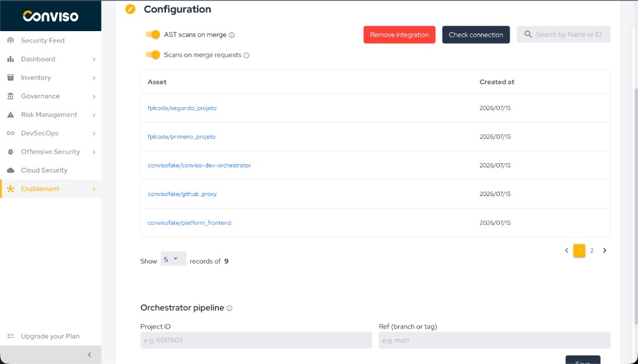This screenshot has width=638, height=364.
Task: Expand the Inventory menu chevron
Action: coord(94,78)
